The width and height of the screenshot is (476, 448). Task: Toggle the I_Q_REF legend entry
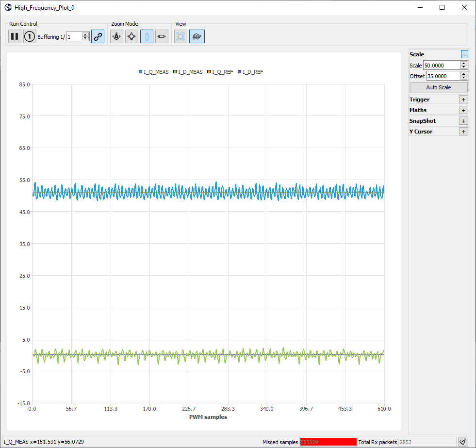[x=220, y=72]
